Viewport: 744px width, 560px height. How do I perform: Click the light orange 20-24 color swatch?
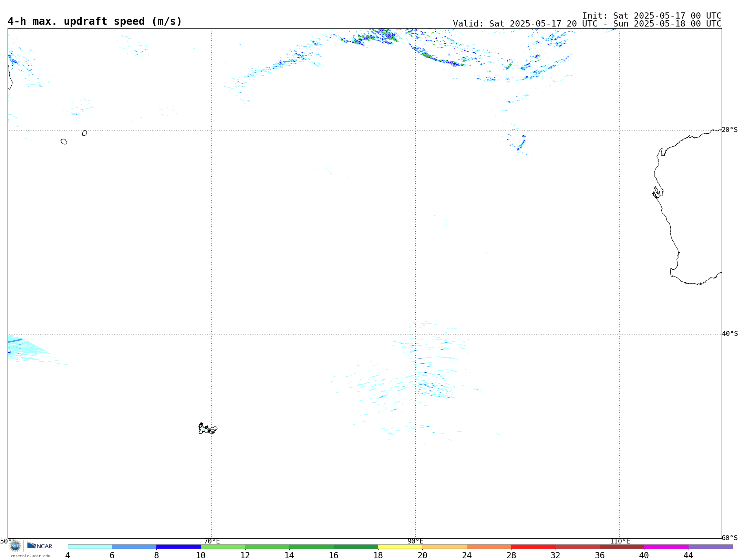point(445,547)
